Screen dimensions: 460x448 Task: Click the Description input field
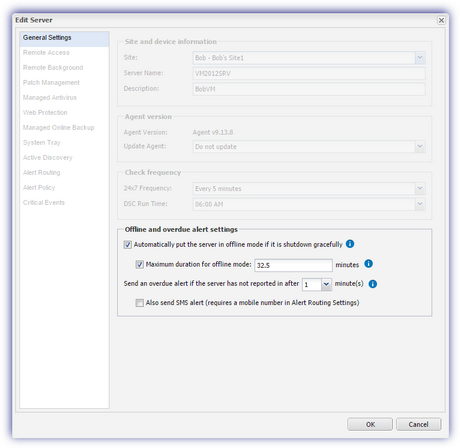point(309,89)
